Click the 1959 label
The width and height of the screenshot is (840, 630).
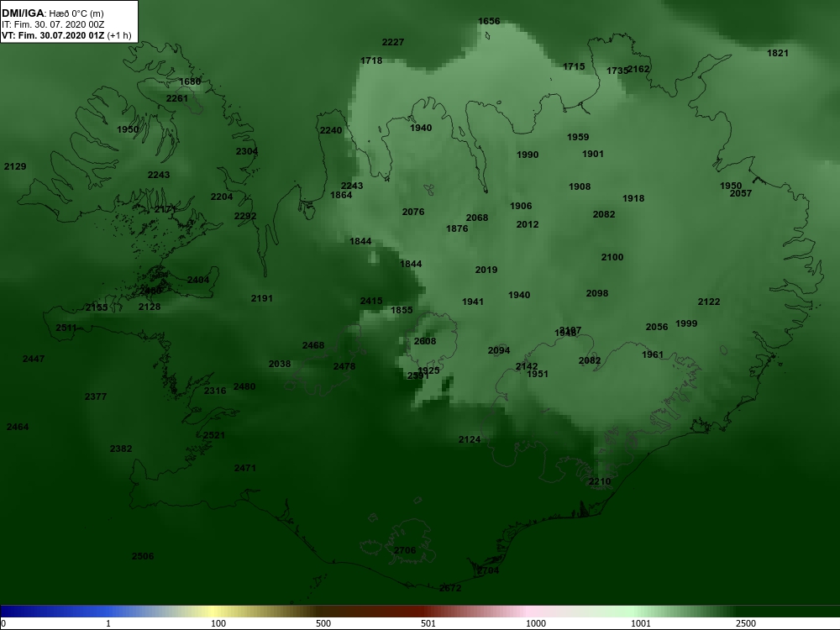pyautogui.click(x=578, y=137)
